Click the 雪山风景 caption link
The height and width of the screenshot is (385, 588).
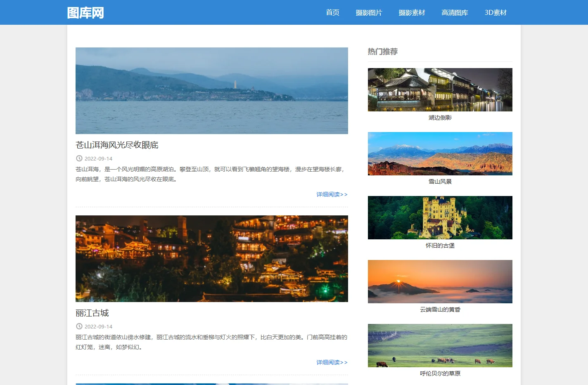(440, 182)
